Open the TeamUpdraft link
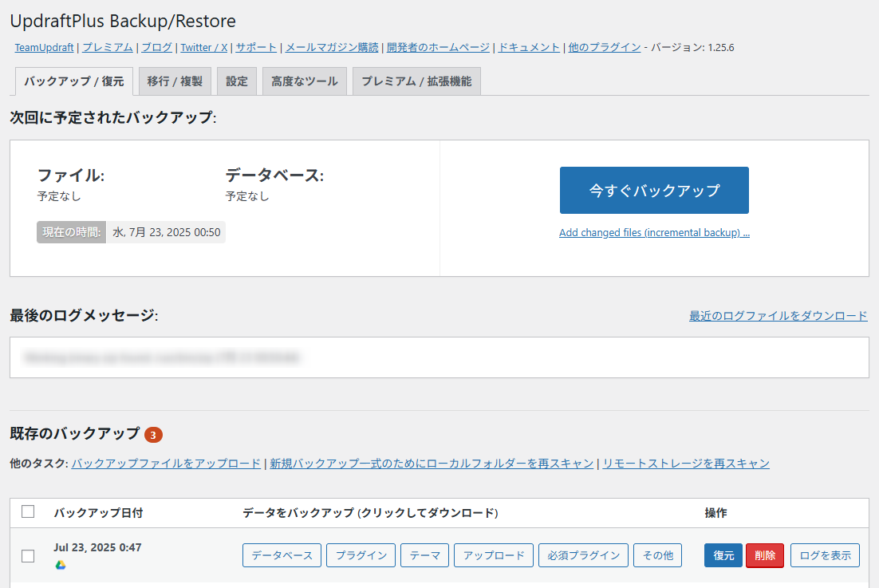The height and width of the screenshot is (588, 879). click(x=45, y=48)
